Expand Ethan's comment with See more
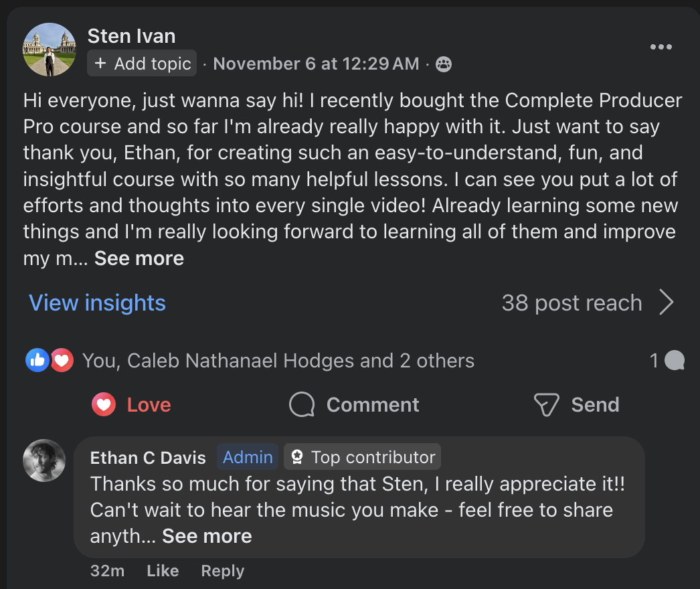 pyautogui.click(x=207, y=536)
